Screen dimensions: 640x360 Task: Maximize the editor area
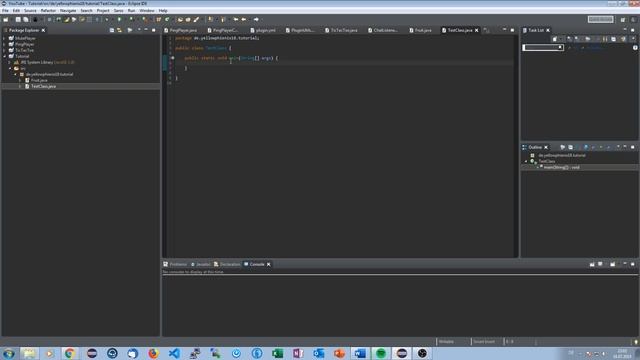point(513,30)
